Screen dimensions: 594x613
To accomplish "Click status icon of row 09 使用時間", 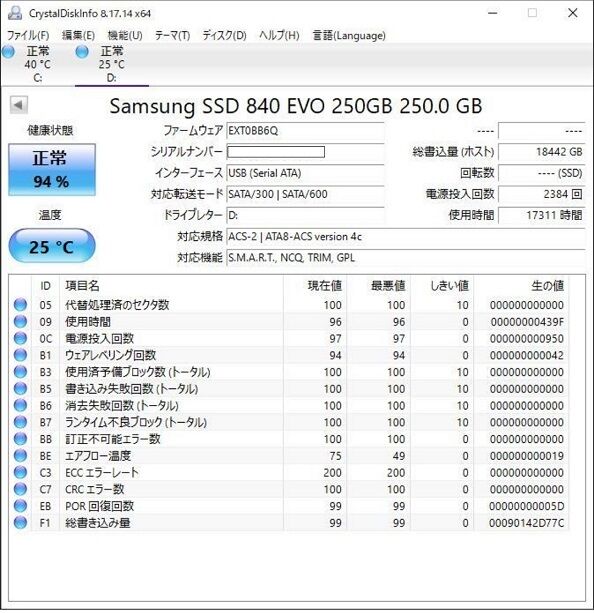I will (x=20, y=321).
